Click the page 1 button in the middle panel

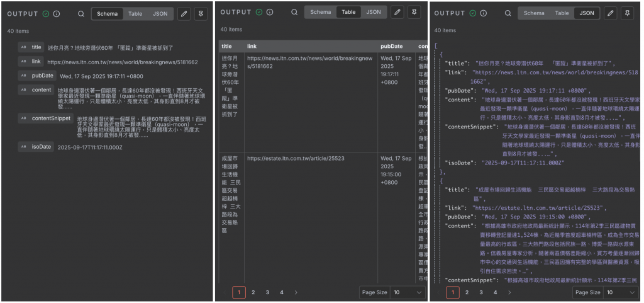(238, 292)
